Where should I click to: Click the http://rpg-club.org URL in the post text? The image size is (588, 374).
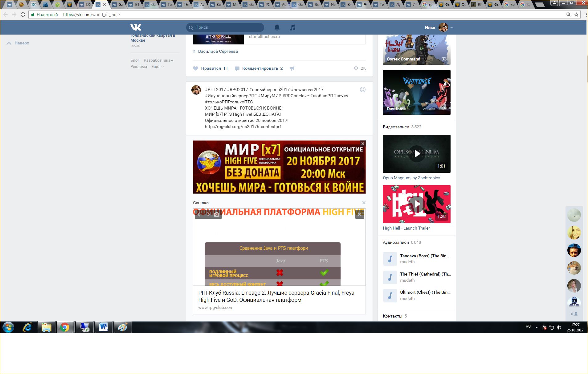(243, 127)
